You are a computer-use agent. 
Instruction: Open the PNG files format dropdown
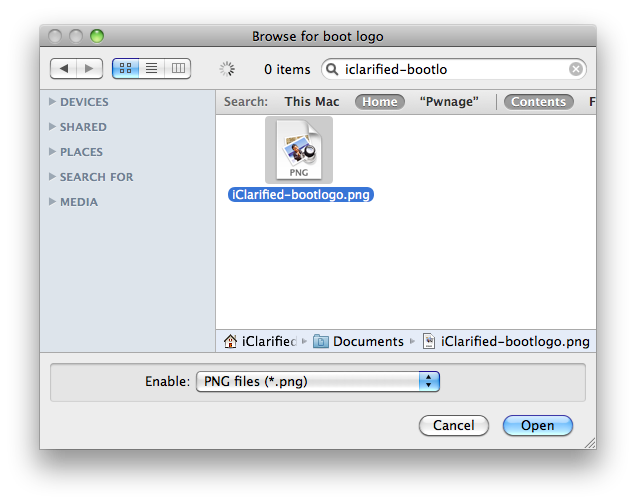(x=318, y=381)
